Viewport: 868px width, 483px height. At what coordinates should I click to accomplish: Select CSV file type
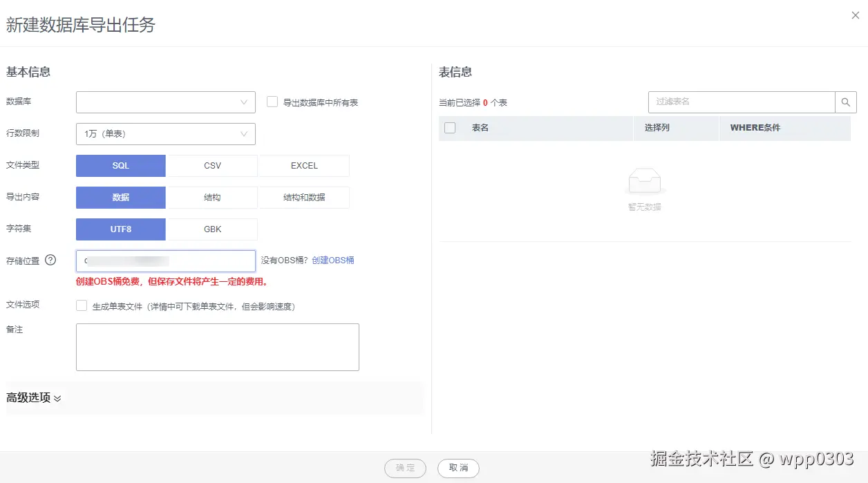coord(212,166)
